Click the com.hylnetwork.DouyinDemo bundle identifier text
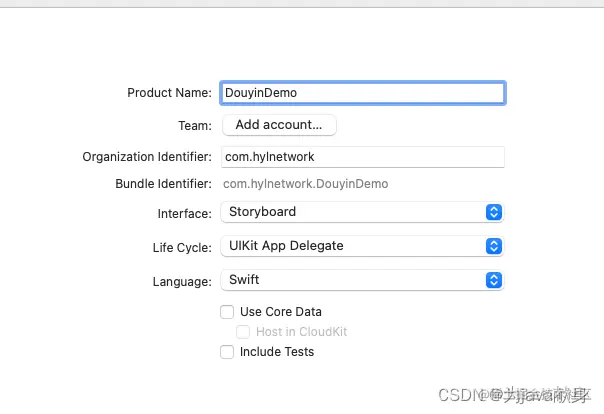The image size is (604, 414). [x=305, y=184]
